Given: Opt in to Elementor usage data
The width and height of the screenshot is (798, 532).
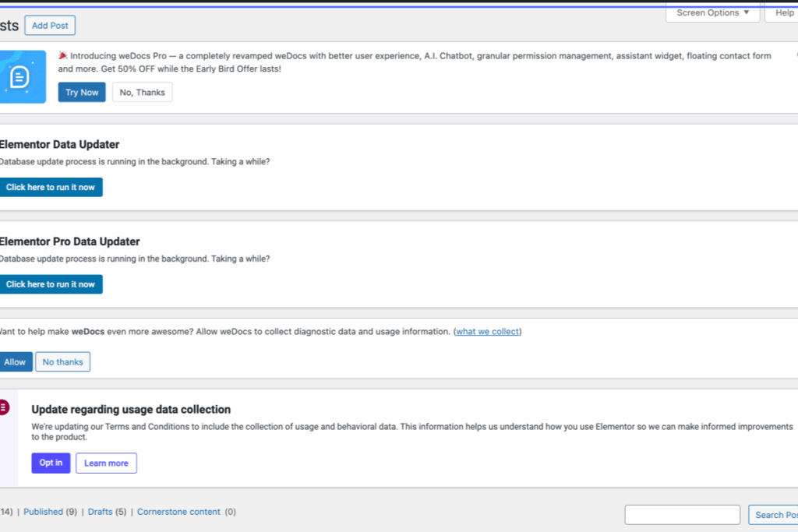Looking at the screenshot, I should tap(51, 463).
